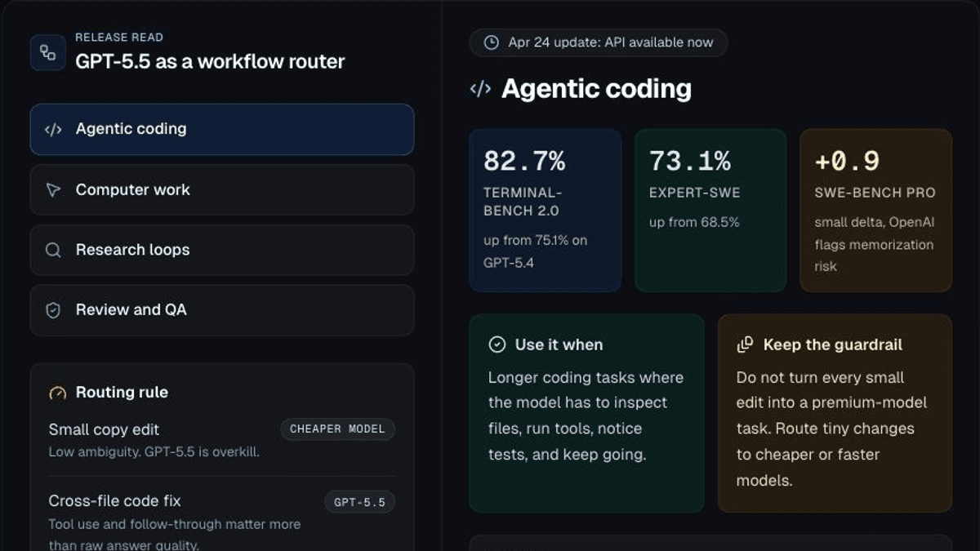Open the Research loops section
This screenshot has width=980, height=551.
tap(221, 250)
